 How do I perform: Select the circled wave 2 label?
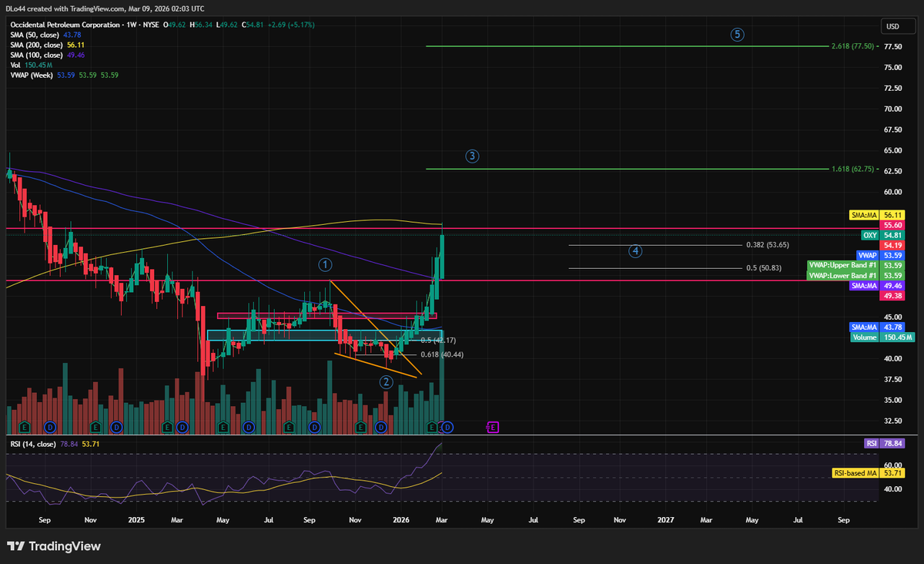tap(385, 382)
